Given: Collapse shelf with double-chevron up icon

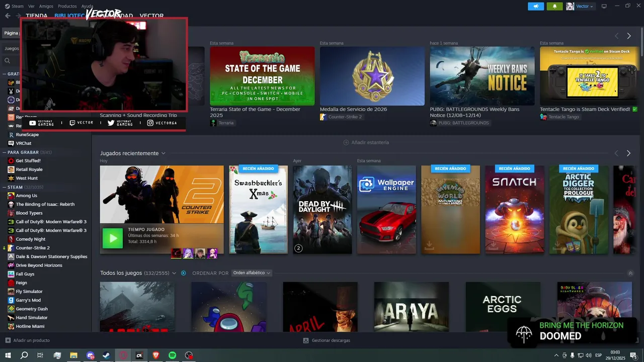Looking at the screenshot, I should click(630, 274).
